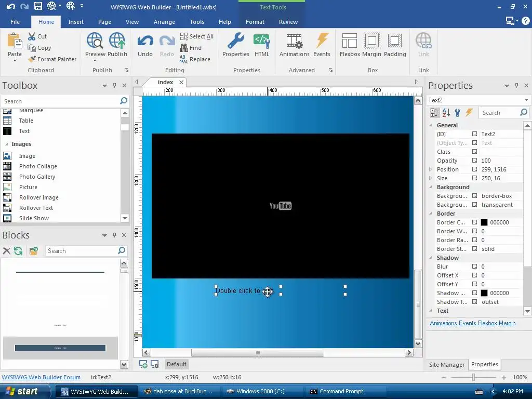Click the delete X icon in Blocks panel
The width and height of the screenshot is (532, 399).
click(x=6, y=251)
